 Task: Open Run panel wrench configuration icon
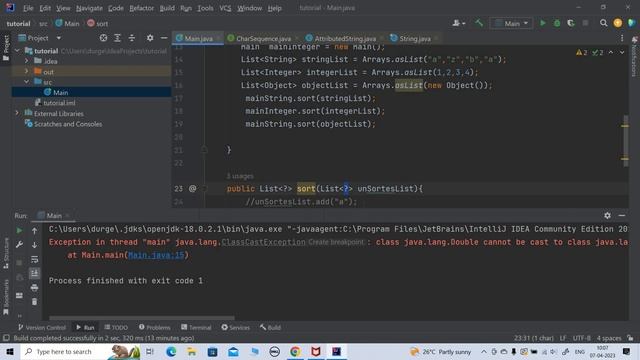click(19, 244)
